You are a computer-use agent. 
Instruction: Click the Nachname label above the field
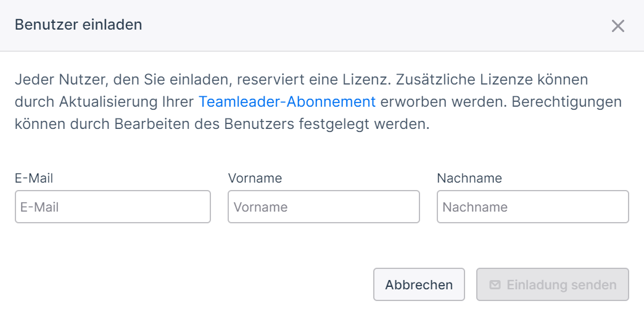pyautogui.click(x=469, y=178)
